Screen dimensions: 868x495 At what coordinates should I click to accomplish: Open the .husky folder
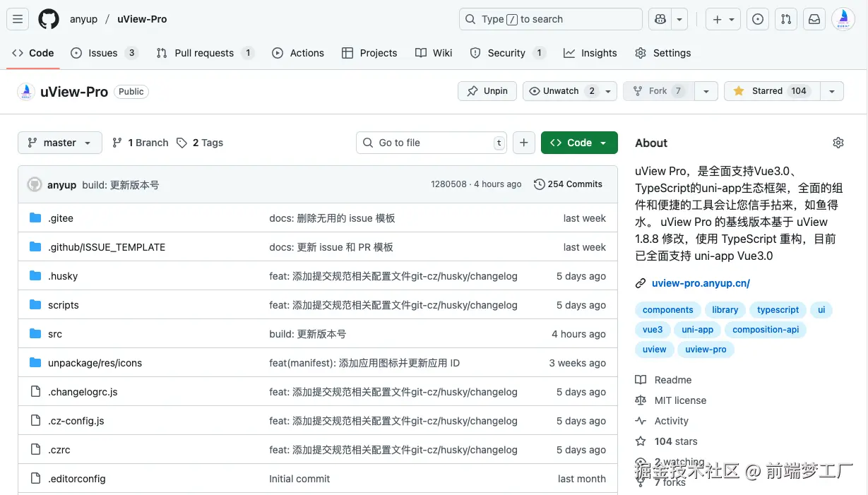click(x=63, y=276)
